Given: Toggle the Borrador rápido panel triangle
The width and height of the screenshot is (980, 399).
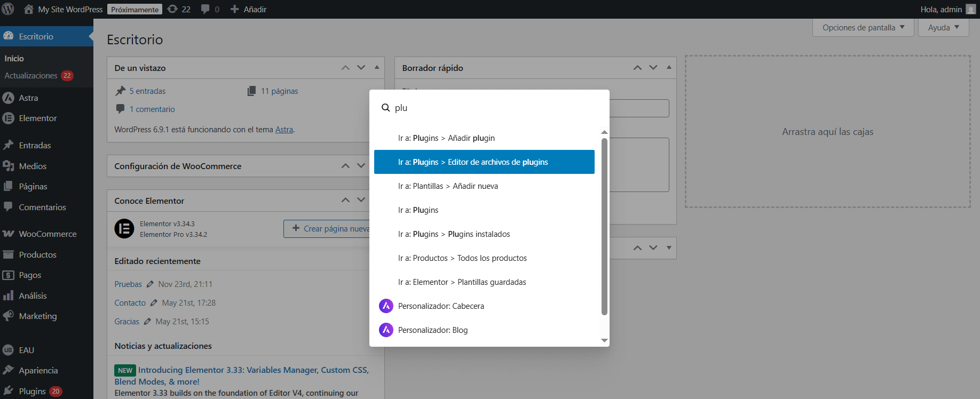Looking at the screenshot, I should pyautogui.click(x=669, y=68).
